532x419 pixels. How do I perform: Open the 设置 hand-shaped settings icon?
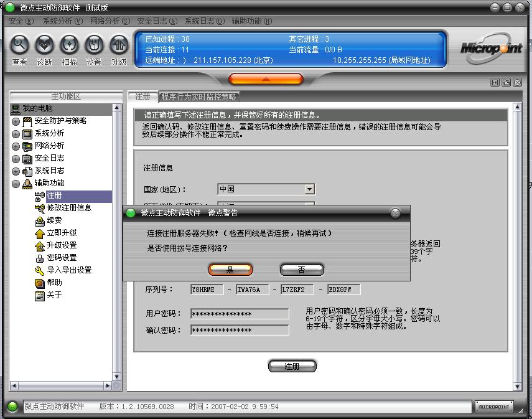point(94,44)
